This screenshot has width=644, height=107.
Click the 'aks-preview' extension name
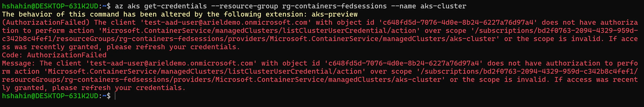pyautogui.click(x=334, y=14)
